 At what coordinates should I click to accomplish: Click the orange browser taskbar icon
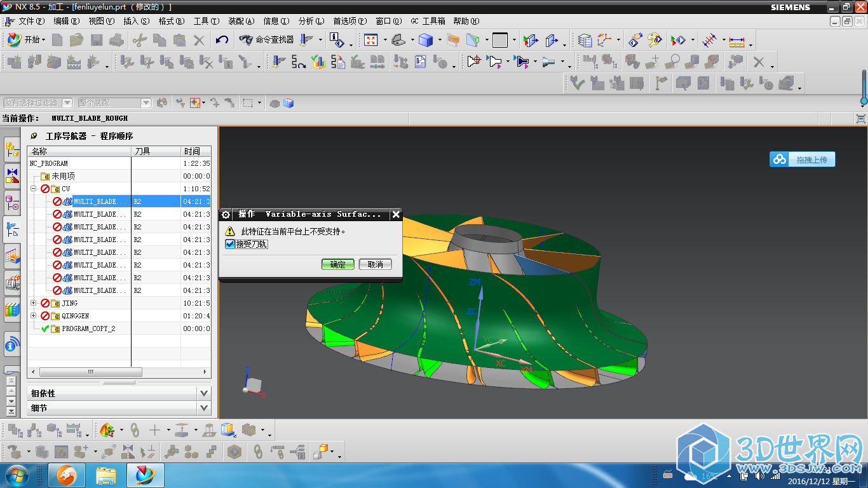click(67, 475)
